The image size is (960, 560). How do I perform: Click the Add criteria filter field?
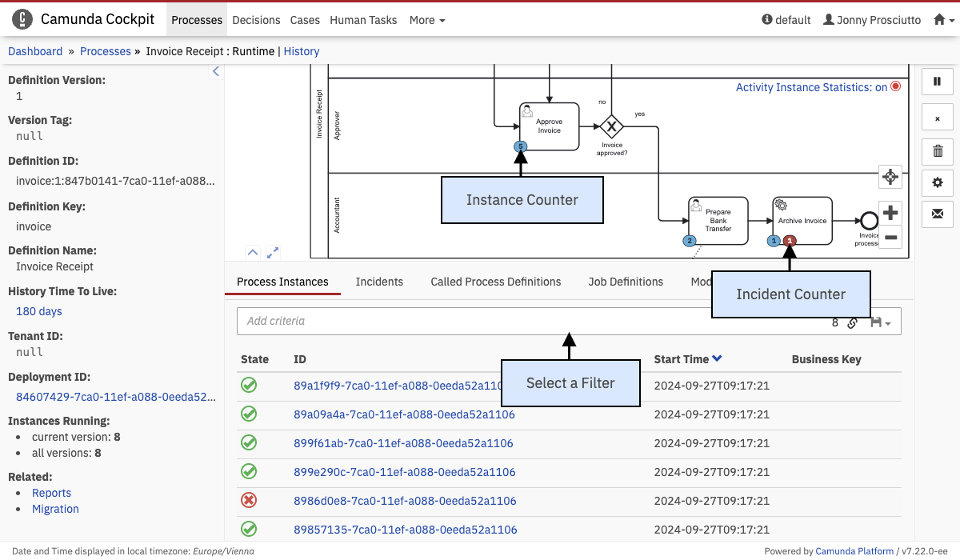click(x=528, y=321)
